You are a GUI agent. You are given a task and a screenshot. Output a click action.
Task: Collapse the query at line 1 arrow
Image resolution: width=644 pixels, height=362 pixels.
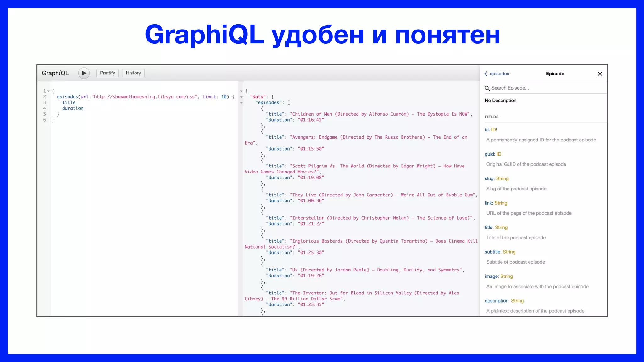(x=48, y=91)
